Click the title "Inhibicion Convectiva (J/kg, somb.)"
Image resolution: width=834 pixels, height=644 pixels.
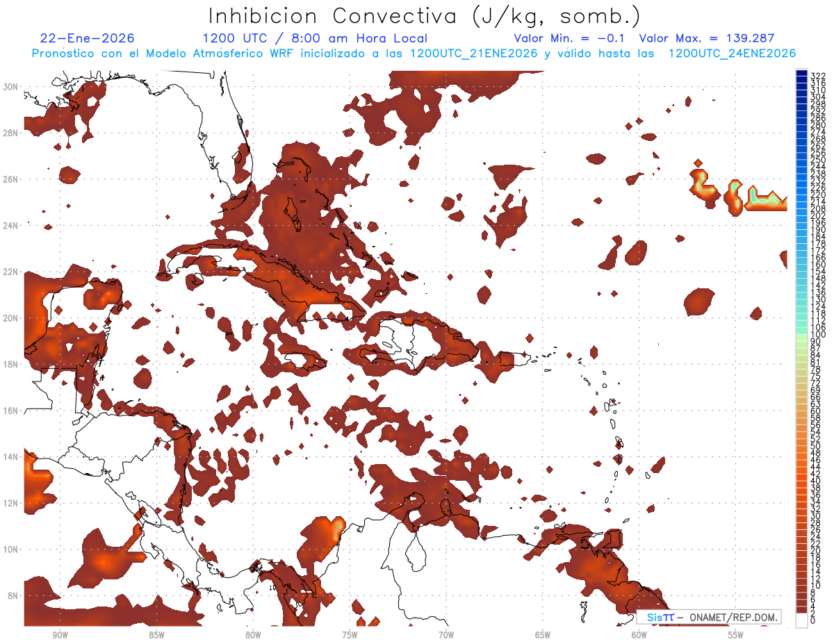click(424, 16)
